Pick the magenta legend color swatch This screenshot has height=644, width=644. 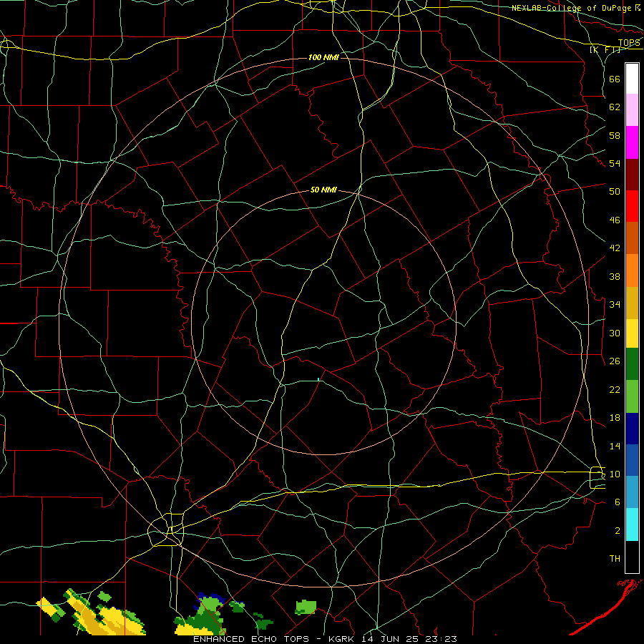pos(632,142)
